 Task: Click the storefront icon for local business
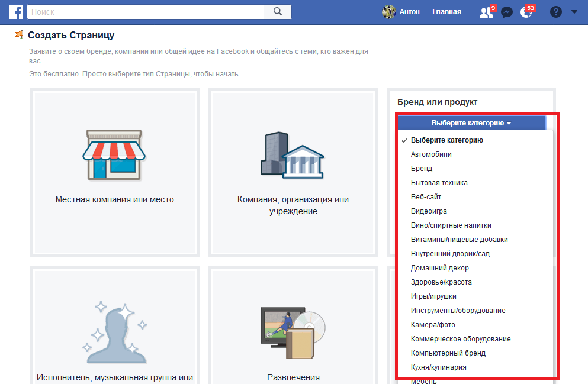click(x=113, y=154)
